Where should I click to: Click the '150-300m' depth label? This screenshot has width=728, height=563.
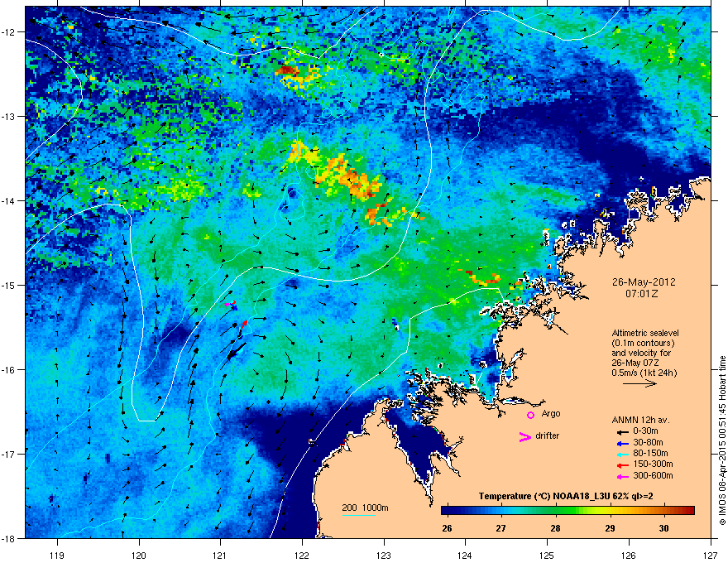coord(653,464)
